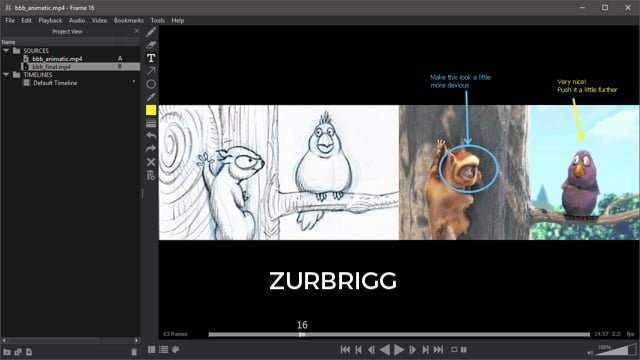The width and height of the screenshot is (640, 360).
Task: Toggle loop playback mode
Action: tap(454, 350)
